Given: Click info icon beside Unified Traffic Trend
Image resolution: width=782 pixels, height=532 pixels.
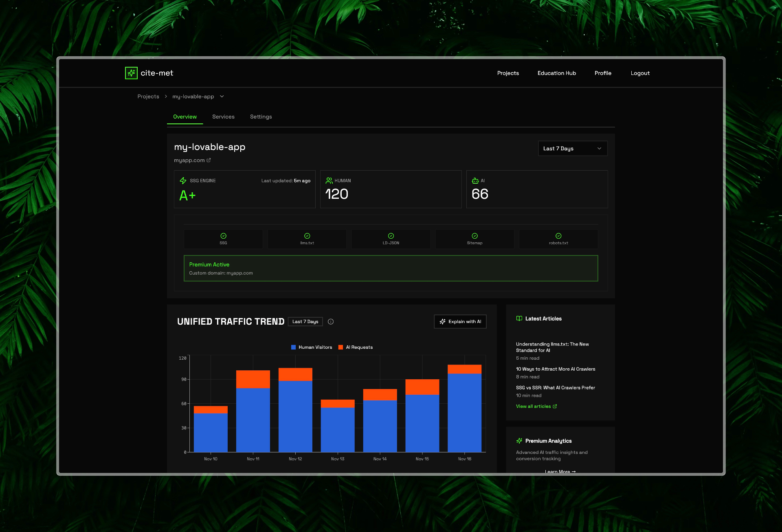Looking at the screenshot, I should tap(331, 322).
